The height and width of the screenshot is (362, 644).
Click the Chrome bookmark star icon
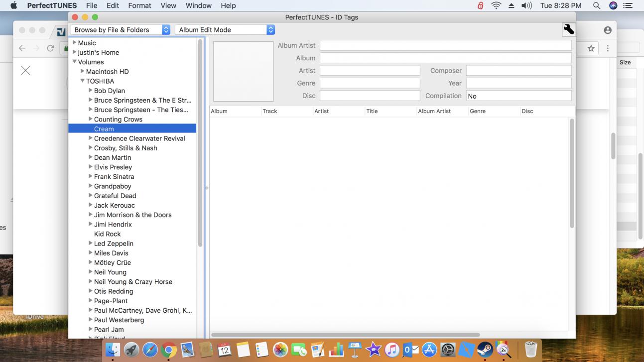[591, 48]
